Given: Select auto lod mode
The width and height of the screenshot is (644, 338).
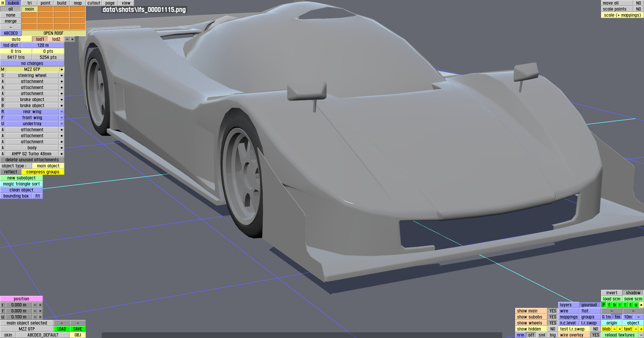Looking at the screenshot, I should (x=16, y=39).
